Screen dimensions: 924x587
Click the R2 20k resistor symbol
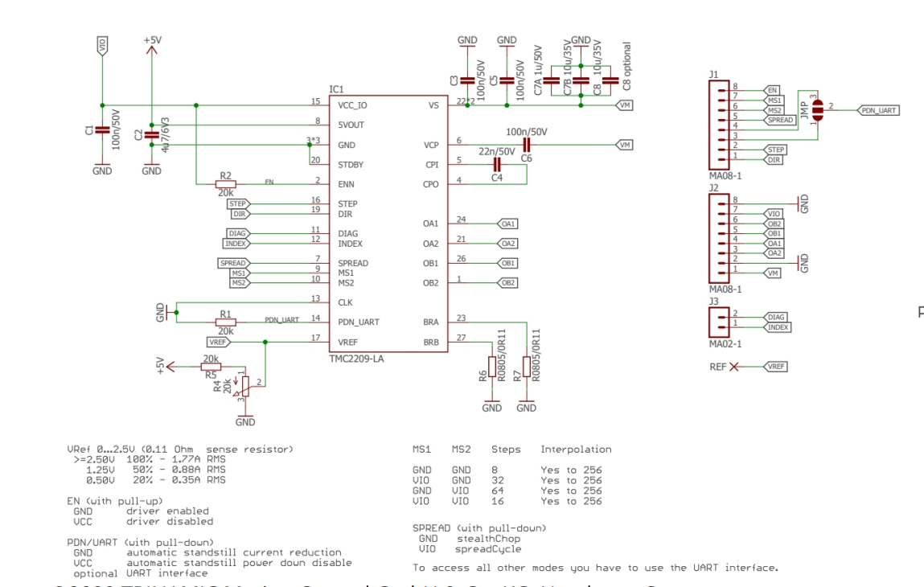coord(226,184)
